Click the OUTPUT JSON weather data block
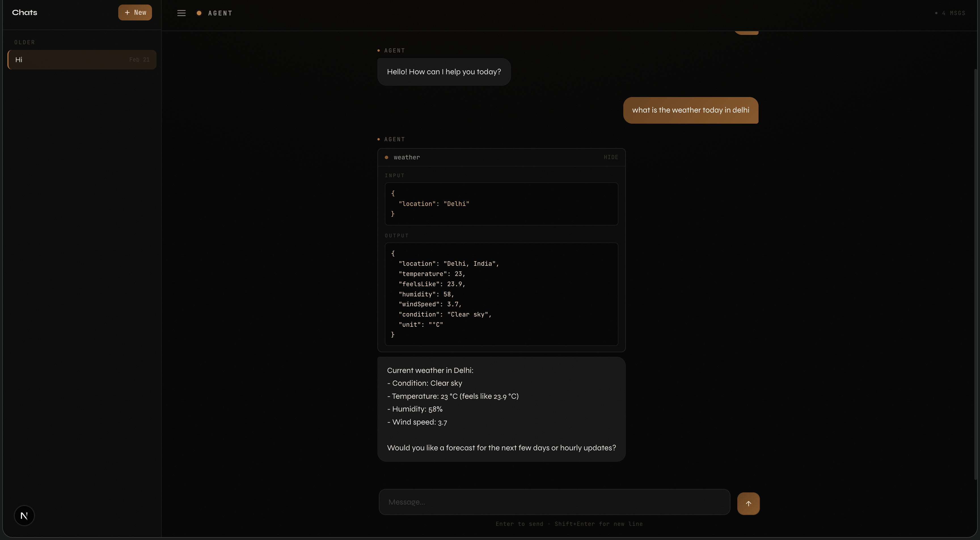980x540 pixels. point(501,294)
